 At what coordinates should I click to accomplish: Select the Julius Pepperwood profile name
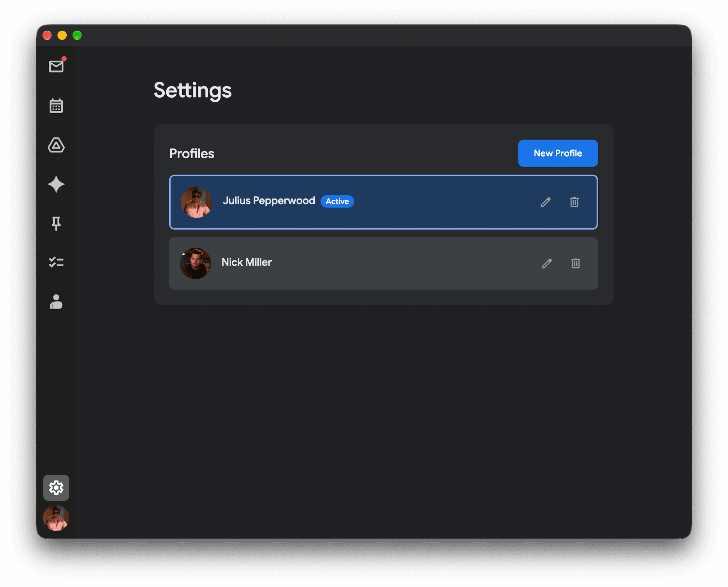coord(269,201)
